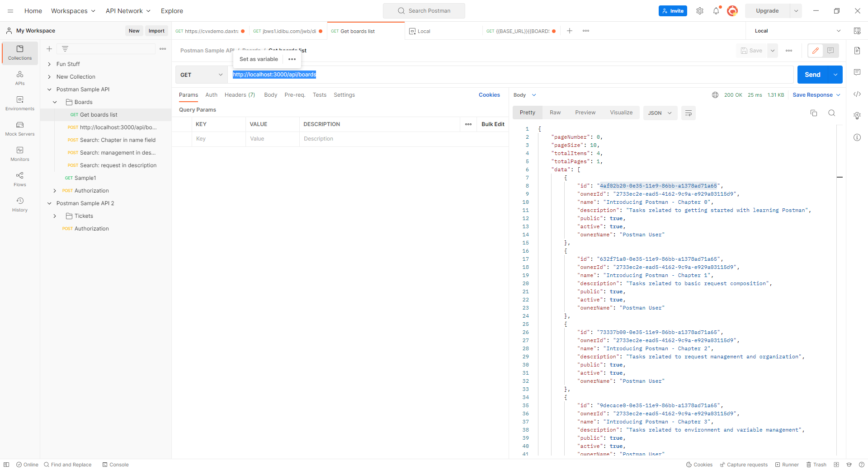Click the Invite button

click(x=673, y=11)
